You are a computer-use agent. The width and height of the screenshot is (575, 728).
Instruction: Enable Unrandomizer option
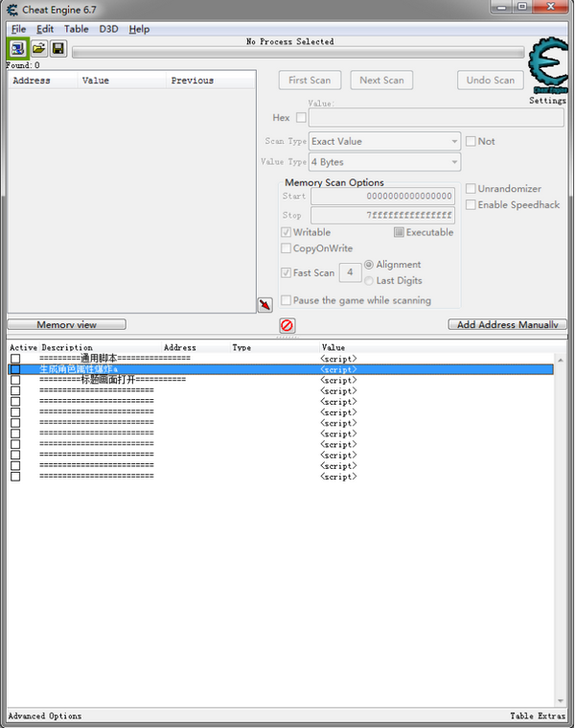[471, 189]
